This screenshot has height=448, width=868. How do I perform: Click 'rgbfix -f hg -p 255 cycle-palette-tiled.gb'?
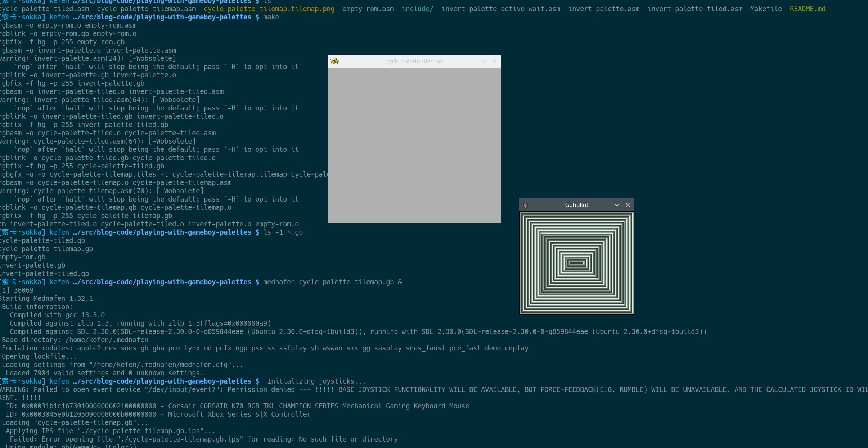click(82, 166)
